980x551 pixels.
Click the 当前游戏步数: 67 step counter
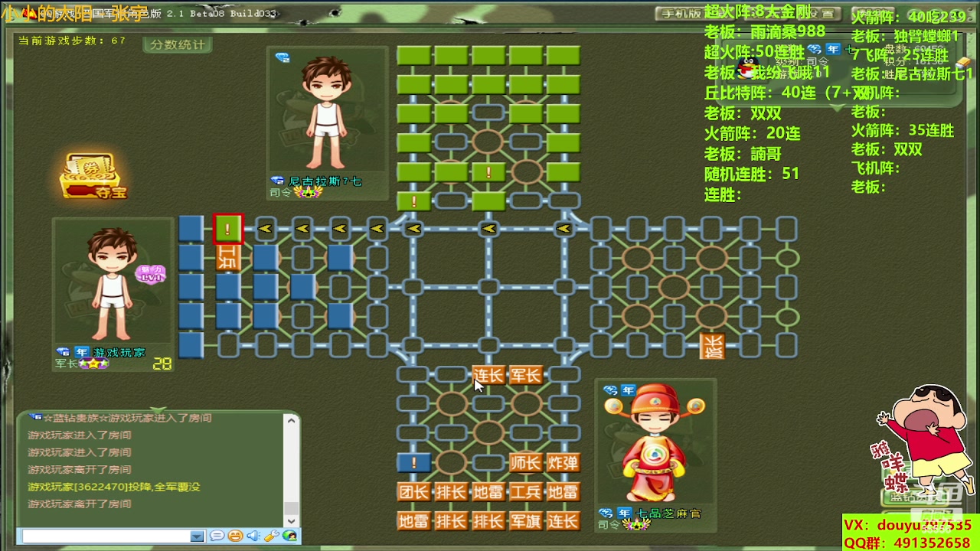coord(72,41)
